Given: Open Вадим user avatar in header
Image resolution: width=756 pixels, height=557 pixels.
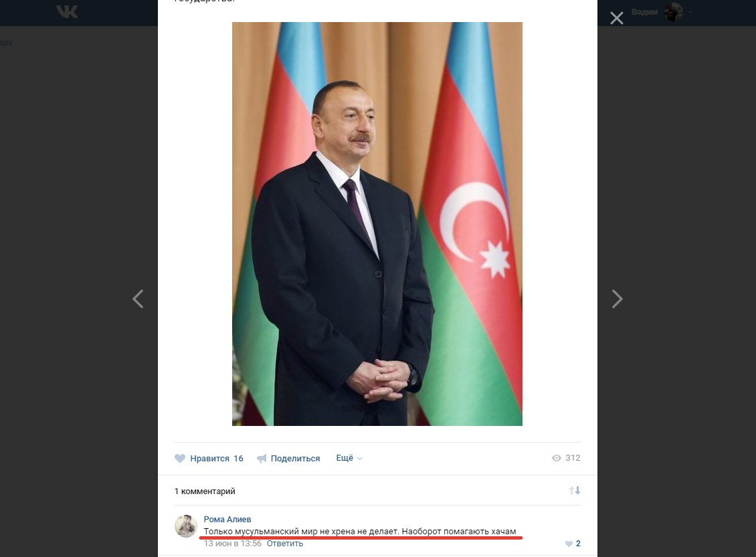Looking at the screenshot, I should tap(674, 12).
